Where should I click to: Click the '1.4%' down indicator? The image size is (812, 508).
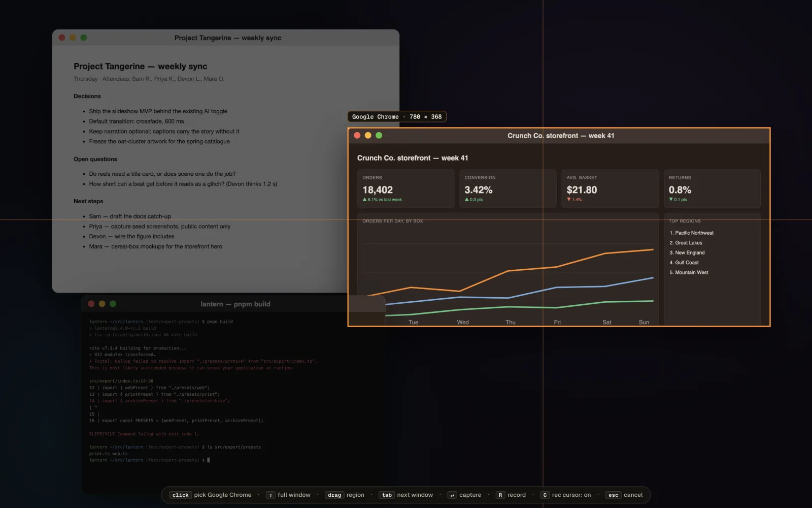[x=574, y=200]
